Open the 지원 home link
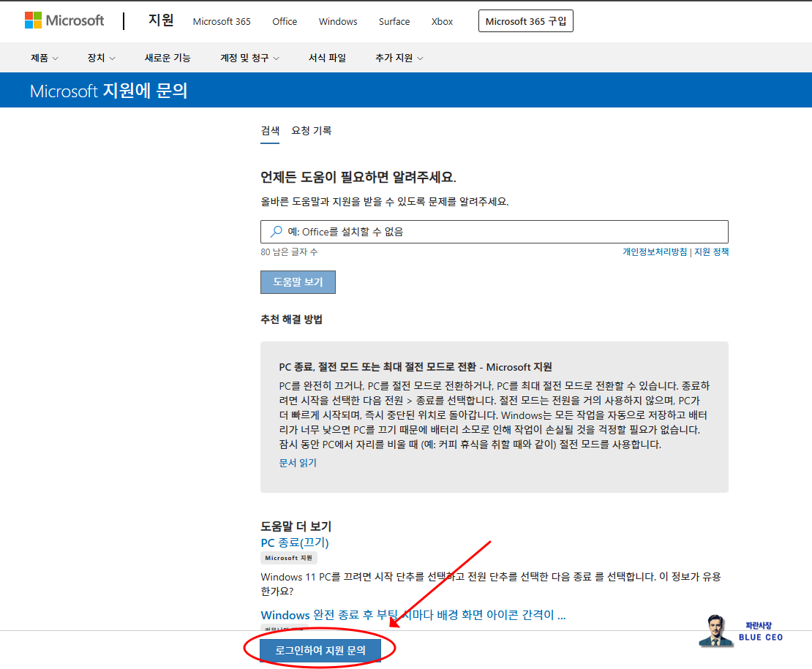 point(161,20)
